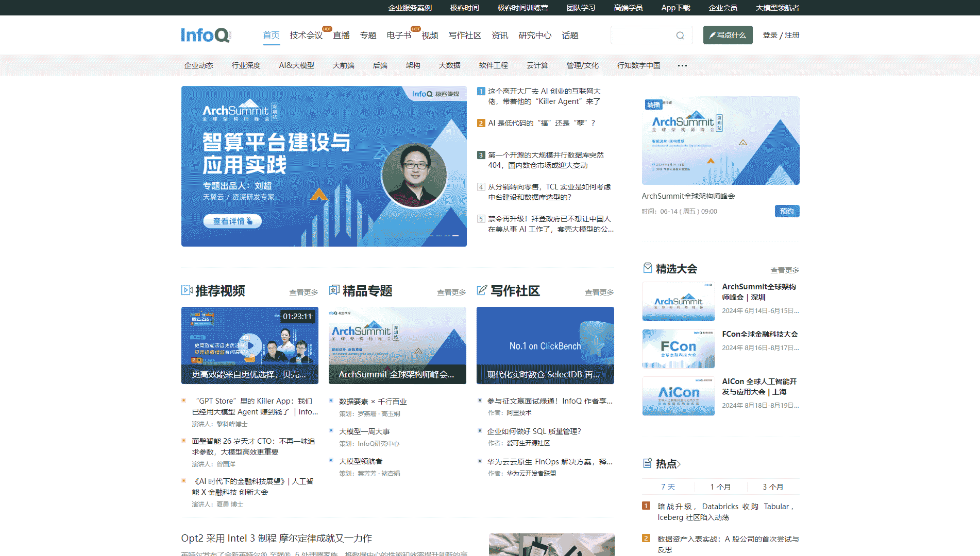Click the 推荐视频 section video icon
This screenshot has width=980, height=556.
click(x=187, y=290)
